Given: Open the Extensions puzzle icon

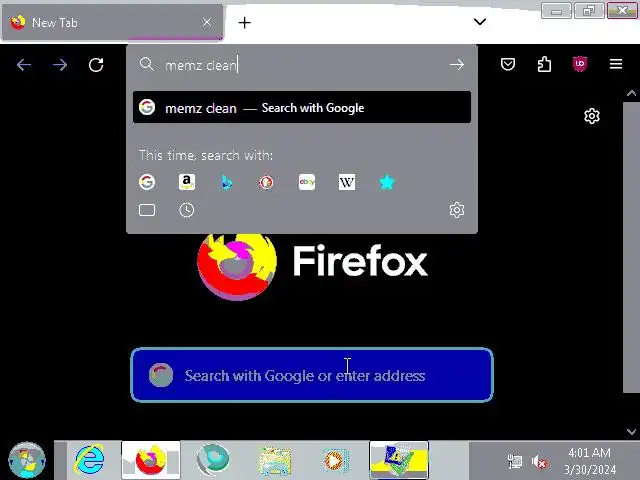Looking at the screenshot, I should [544, 64].
